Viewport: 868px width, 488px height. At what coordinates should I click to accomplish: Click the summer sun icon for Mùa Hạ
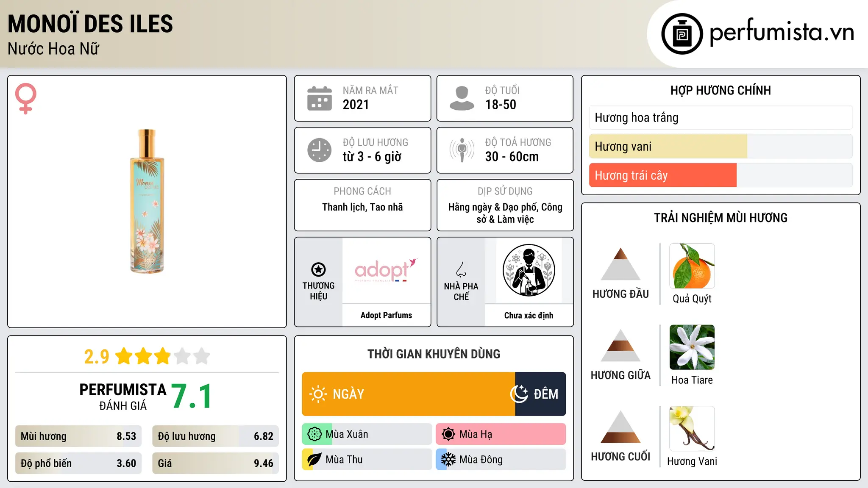[448, 434]
